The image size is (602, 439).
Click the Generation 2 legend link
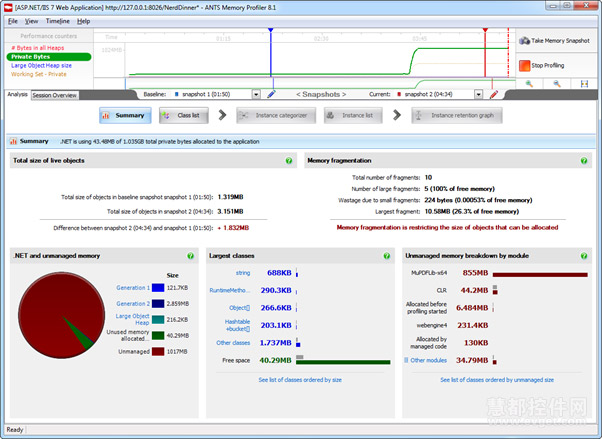[x=133, y=303]
